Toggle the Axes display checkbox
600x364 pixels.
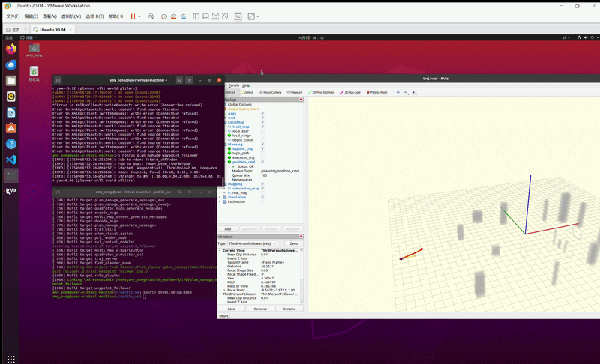click(x=262, y=113)
